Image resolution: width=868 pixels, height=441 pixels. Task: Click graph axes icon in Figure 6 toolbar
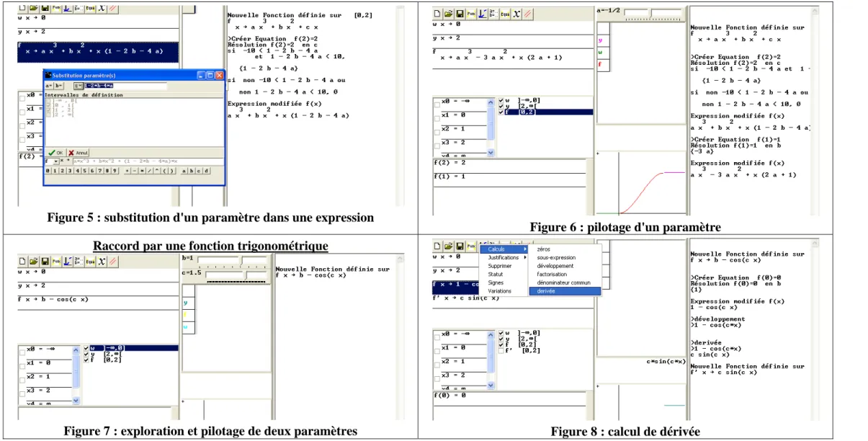483,14
